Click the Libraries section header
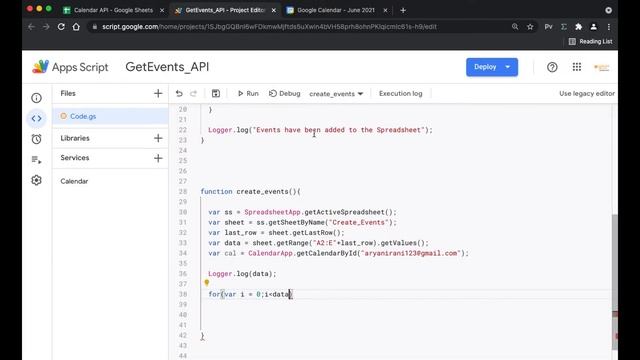Viewport: 640px width, 360px height. tap(75, 138)
